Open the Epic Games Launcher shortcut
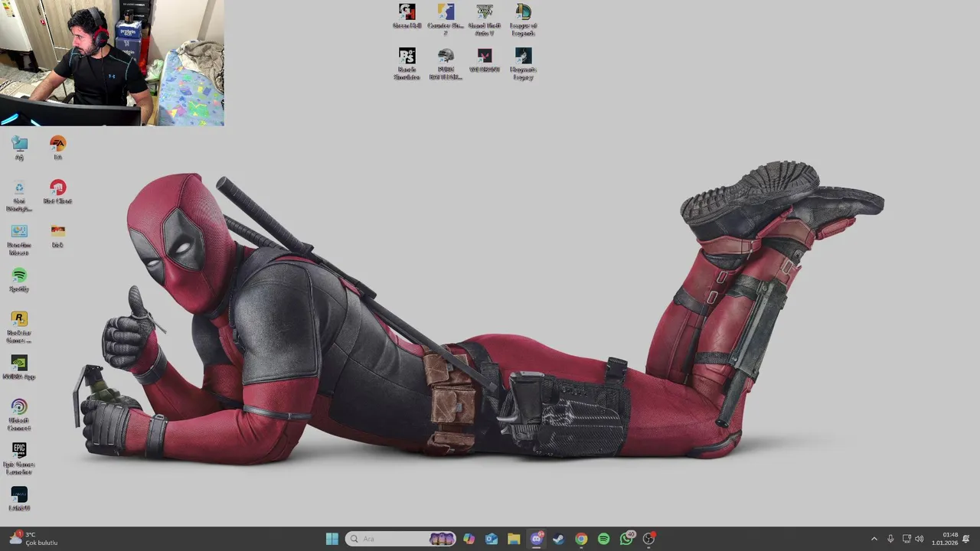980x551 pixels. (19, 459)
